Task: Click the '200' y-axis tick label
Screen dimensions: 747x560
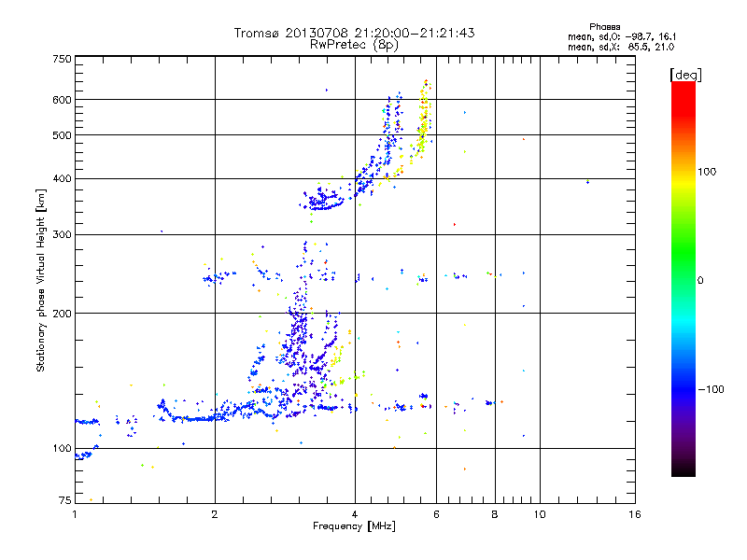Action: coord(62,314)
